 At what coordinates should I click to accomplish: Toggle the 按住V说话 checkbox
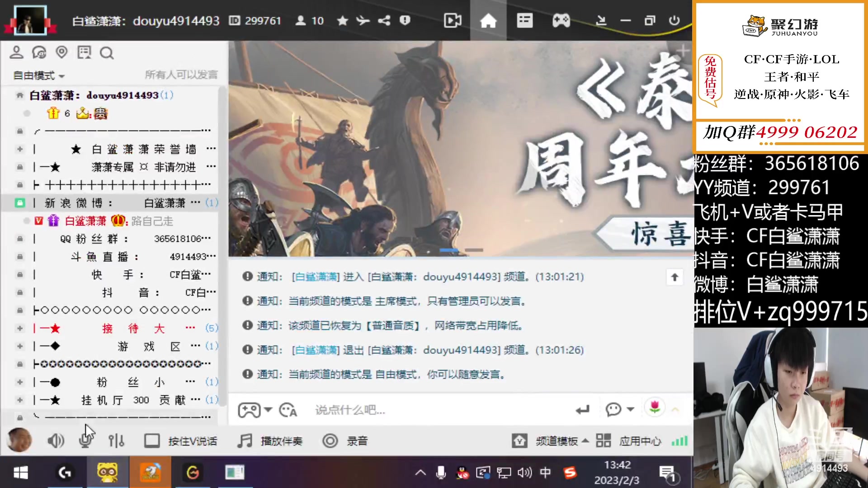coord(151,441)
